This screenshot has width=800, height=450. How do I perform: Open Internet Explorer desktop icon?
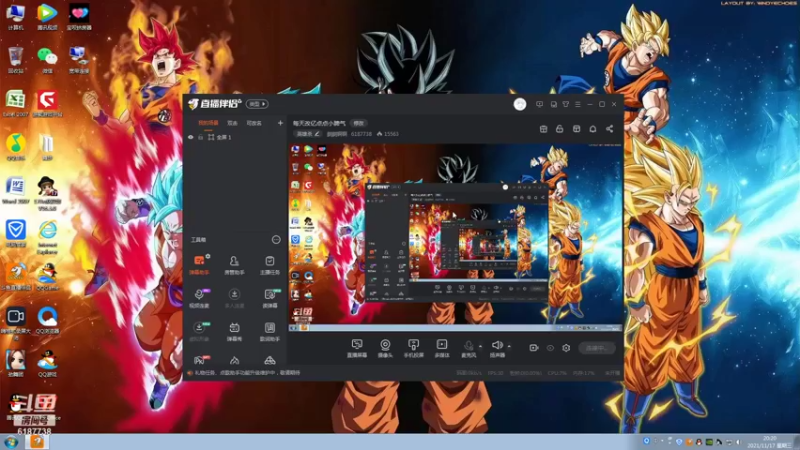click(47, 237)
